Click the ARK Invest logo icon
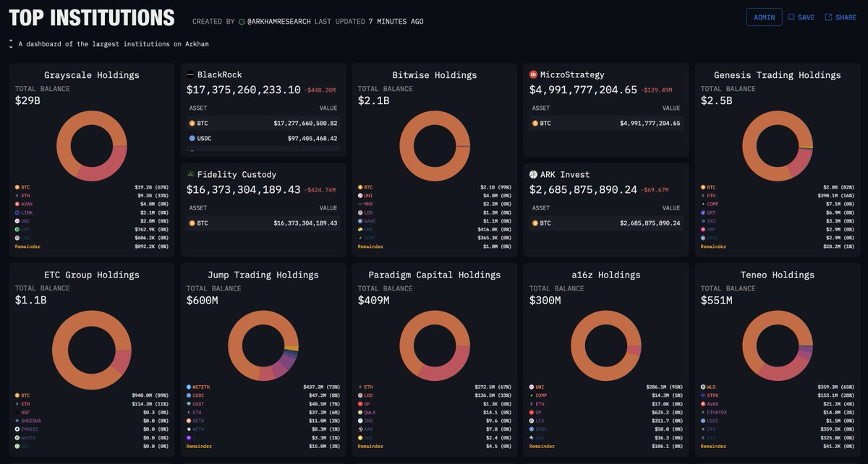Viewport: 868px width, 464px height. (532, 174)
